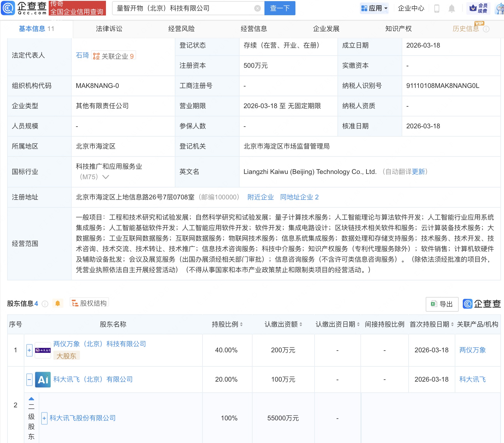Open the 应用 dropdown menu
Image resolution: width=504 pixels, height=443 pixels.
374,8
